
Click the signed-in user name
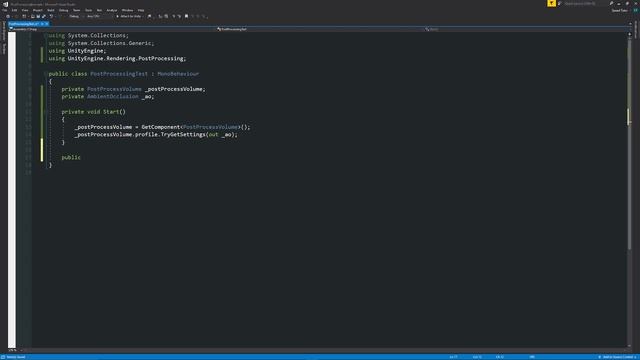click(x=620, y=10)
